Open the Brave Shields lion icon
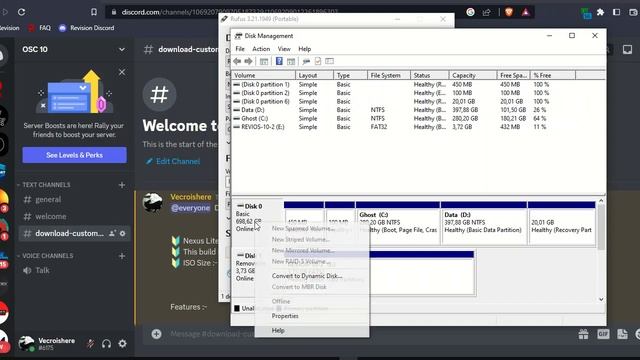 coord(509,12)
